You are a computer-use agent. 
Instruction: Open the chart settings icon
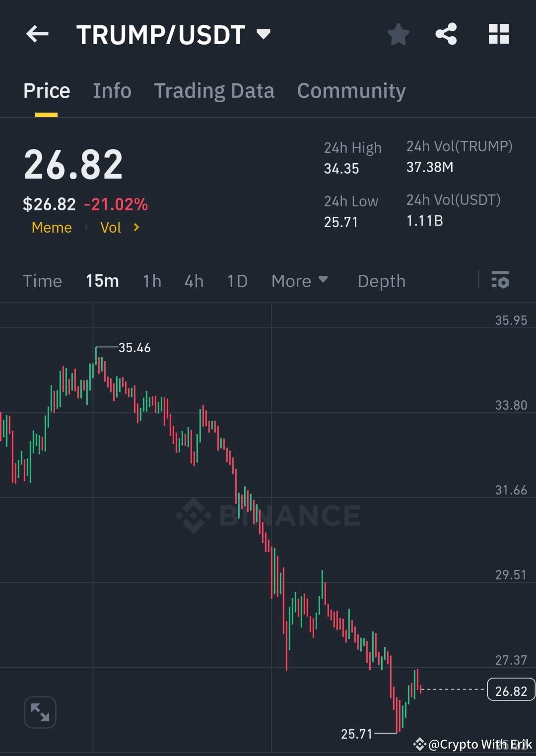pos(500,281)
